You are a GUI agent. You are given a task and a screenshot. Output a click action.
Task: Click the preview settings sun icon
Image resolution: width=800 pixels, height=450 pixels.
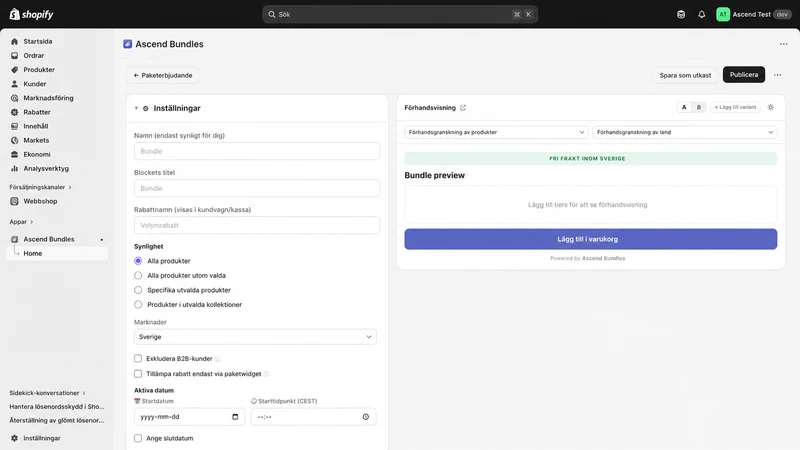(x=770, y=107)
